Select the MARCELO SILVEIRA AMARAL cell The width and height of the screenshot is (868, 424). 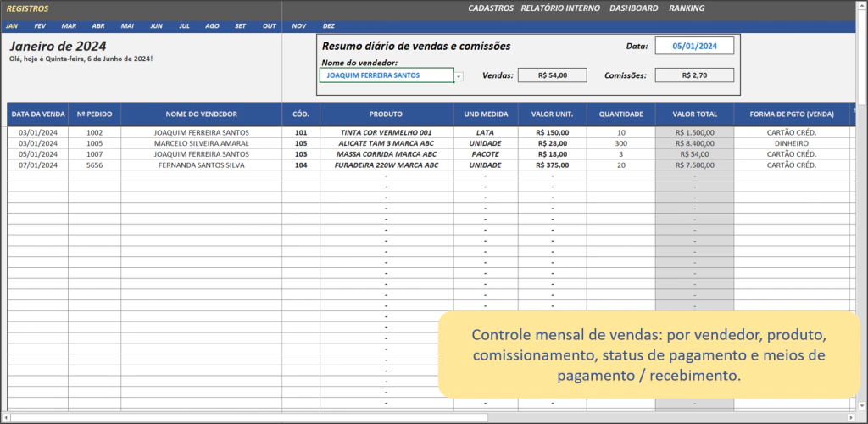click(202, 143)
